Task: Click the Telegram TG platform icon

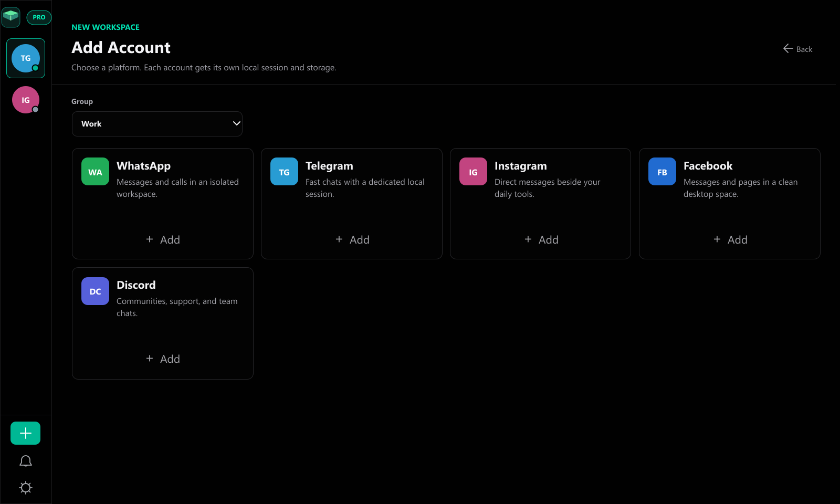Action: point(284,172)
